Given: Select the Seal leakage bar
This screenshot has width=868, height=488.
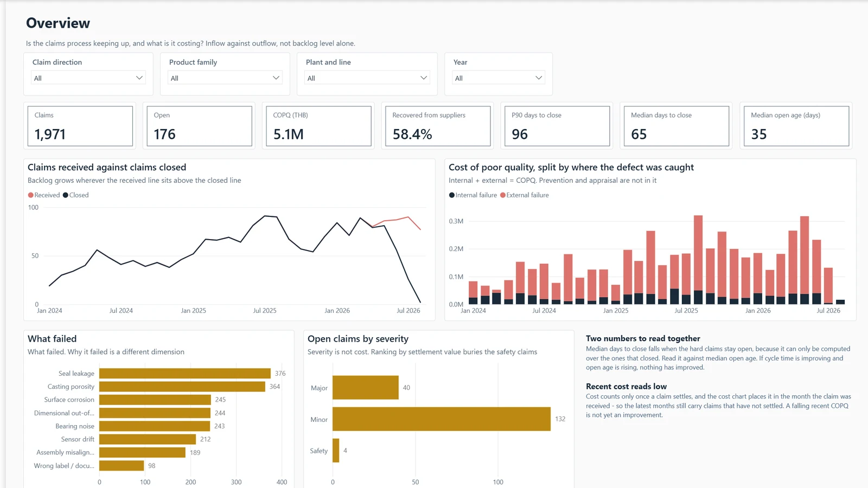Looking at the screenshot, I should (185, 374).
